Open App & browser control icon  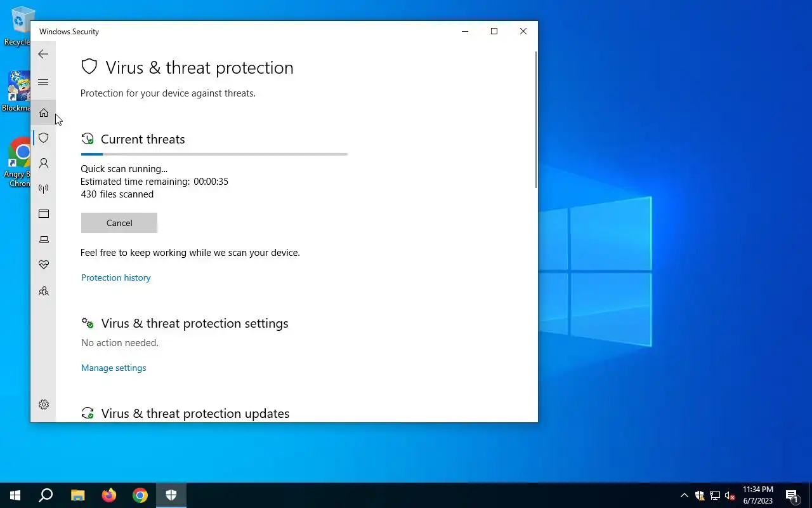click(43, 214)
